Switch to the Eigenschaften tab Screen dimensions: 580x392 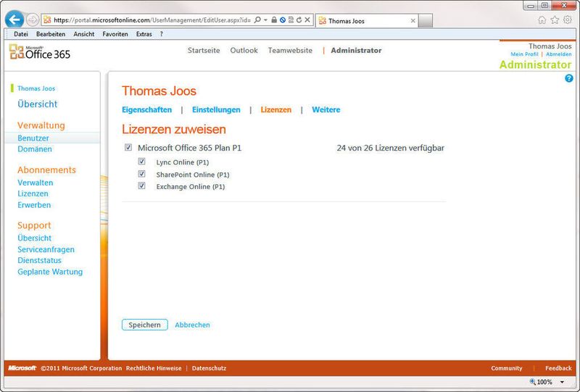tap(147, 110)
